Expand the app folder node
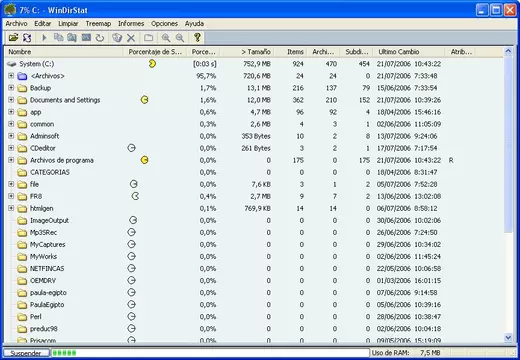The image size is (520, 360). (x=11, y=112)
